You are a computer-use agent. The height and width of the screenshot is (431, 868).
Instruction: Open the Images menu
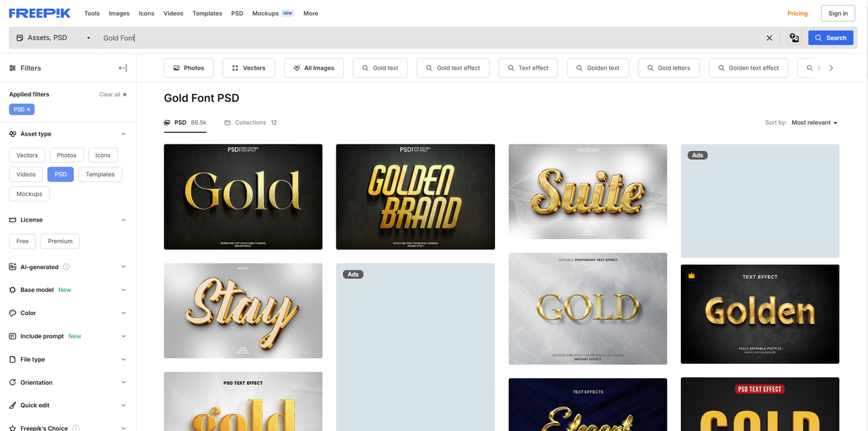[119, 14]
